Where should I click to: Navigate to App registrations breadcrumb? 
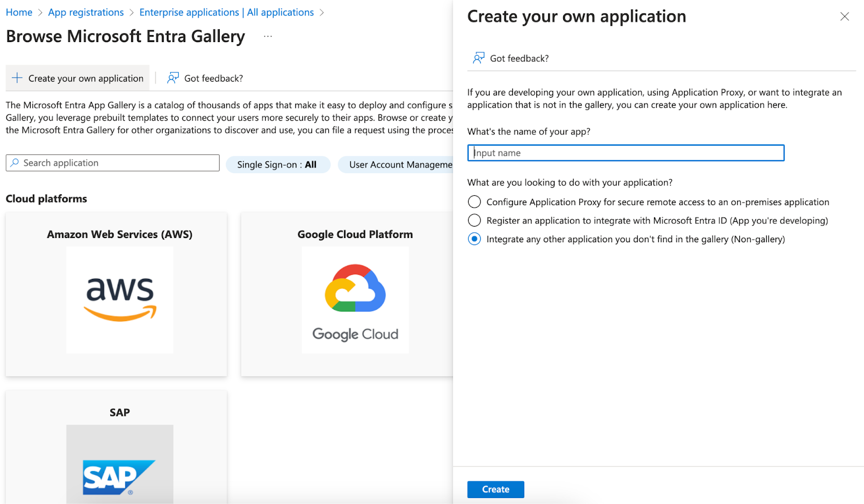pyautogui.click(x=86, y=12)
